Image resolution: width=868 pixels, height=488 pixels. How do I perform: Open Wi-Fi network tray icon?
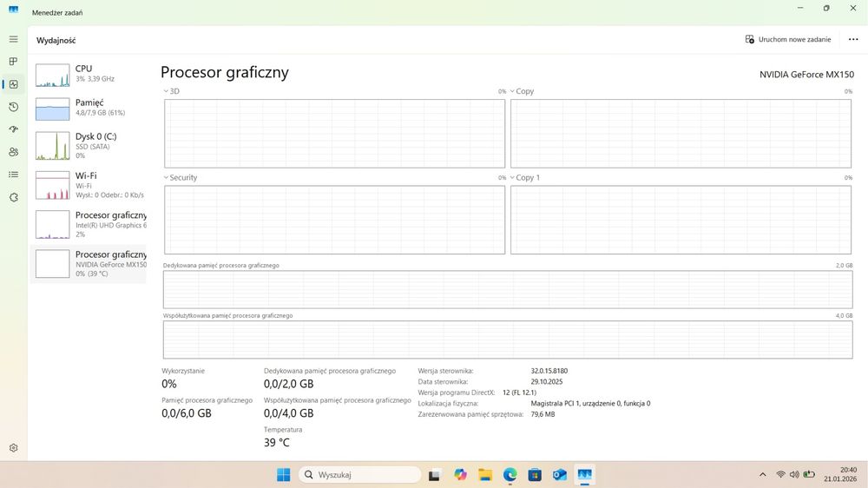tap(780, 475)
